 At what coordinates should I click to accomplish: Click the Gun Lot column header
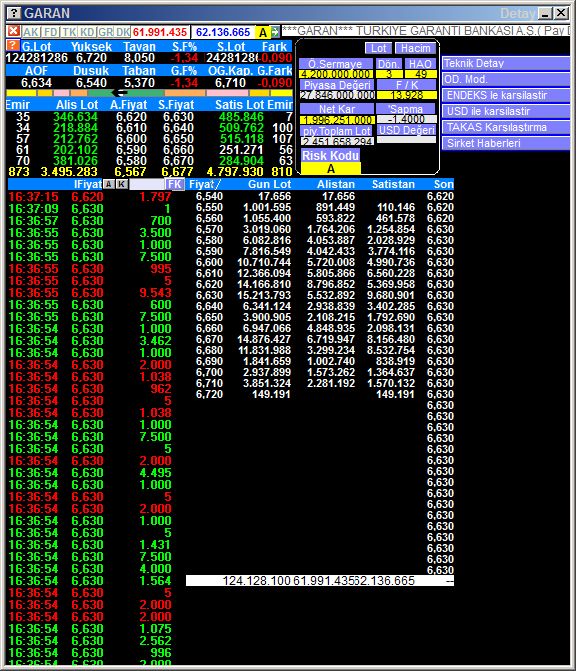tap(269, 184)
